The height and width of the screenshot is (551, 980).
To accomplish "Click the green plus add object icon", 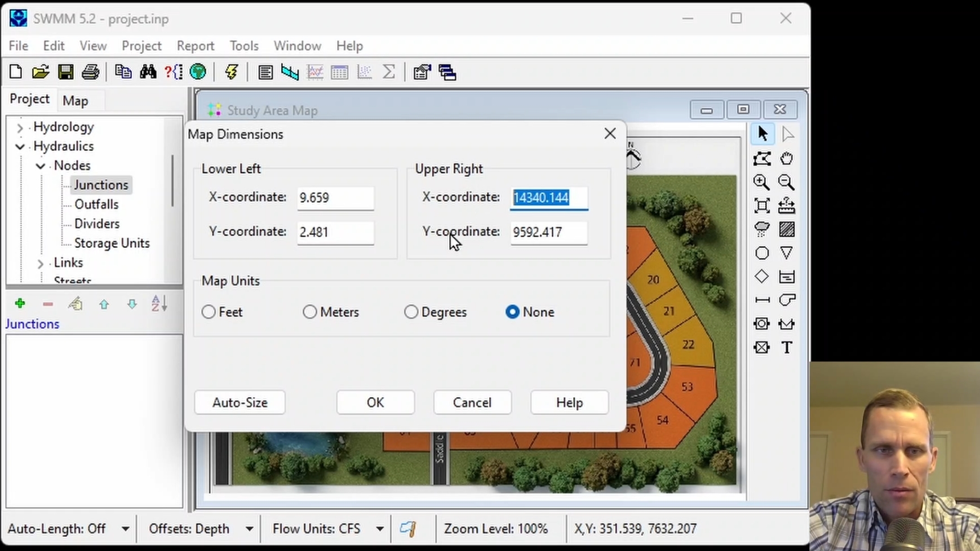I will pos(20,304).
